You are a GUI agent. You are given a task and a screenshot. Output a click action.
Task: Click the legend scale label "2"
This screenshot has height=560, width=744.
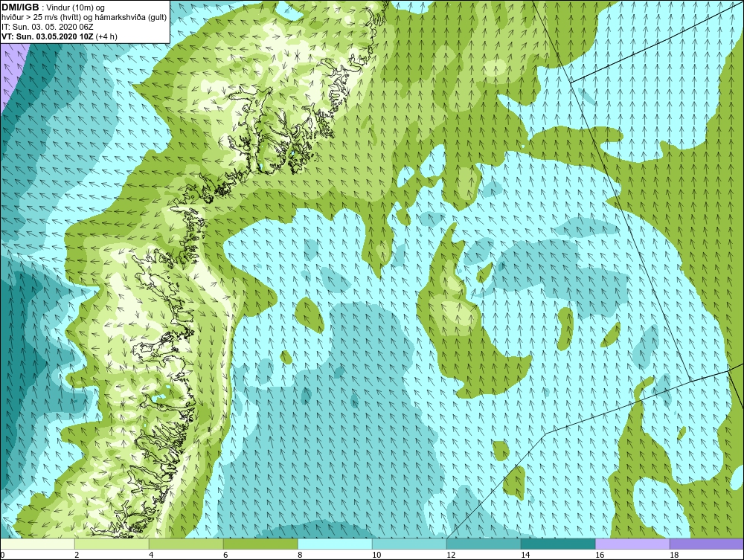tap(77, 555)
